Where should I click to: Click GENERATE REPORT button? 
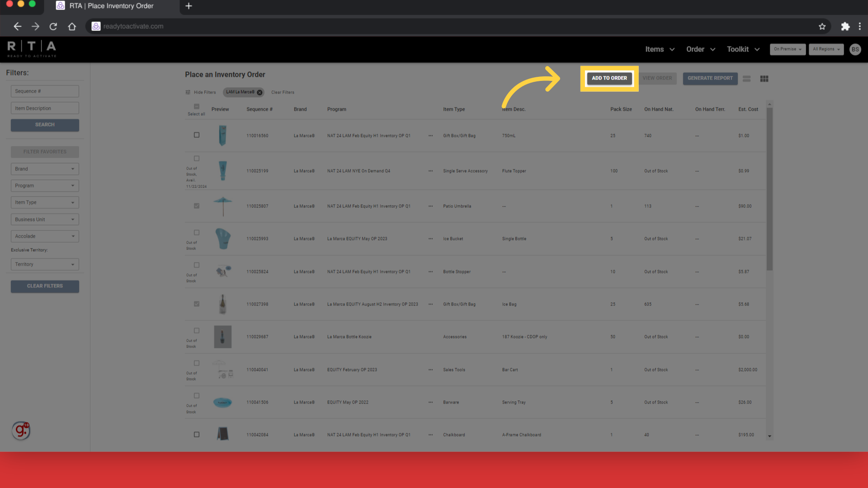pyautogui.click(x=710, y=79)
